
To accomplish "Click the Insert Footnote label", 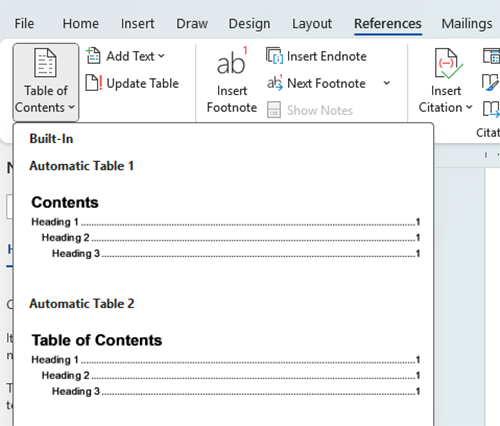I will [x=232, y=99].
